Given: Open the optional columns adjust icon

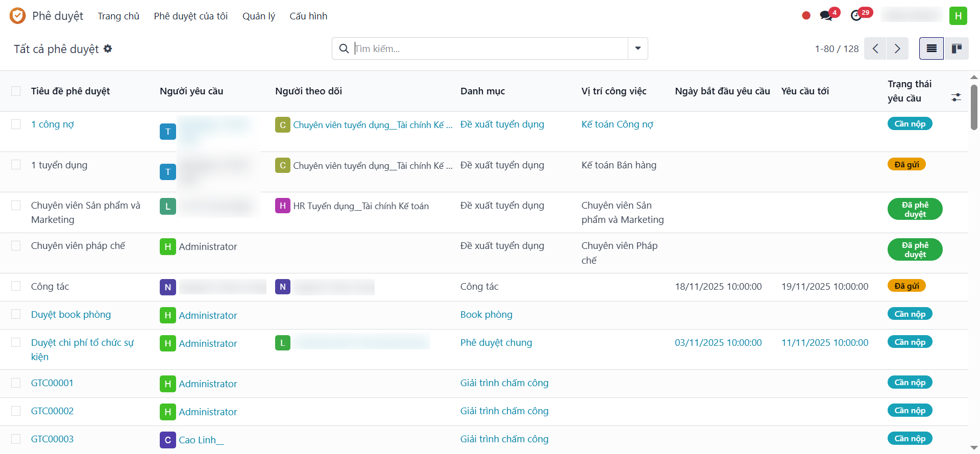Looking at the screenshot, I should coord(956,97).
